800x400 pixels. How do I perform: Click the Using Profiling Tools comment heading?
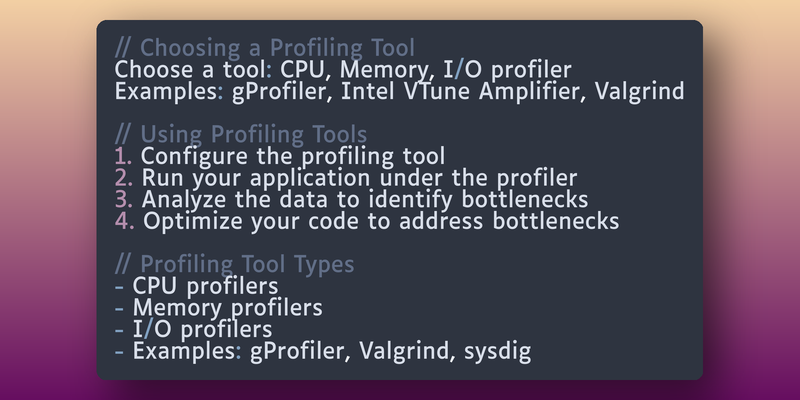click(241, 135)
